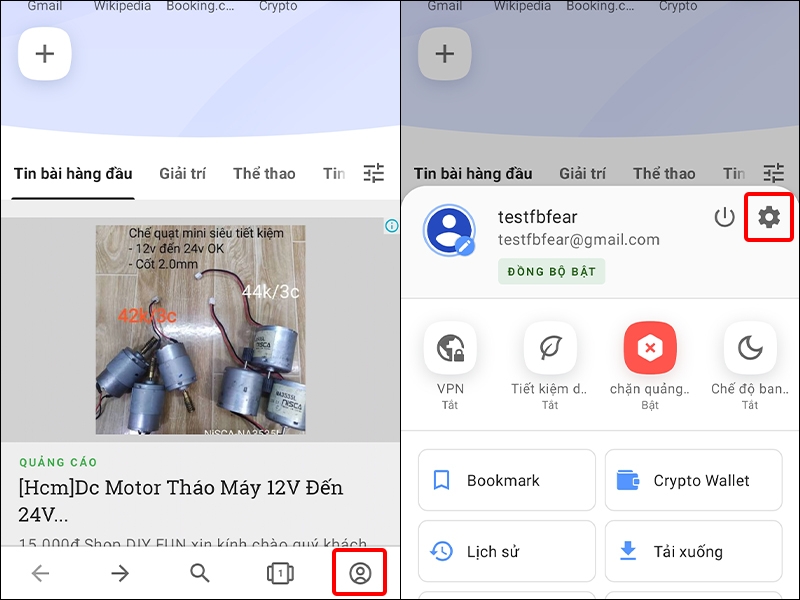Screen dimensions: 800x600
Task: Switch to Giải trí tab, left screen
Action: point(183,173)
